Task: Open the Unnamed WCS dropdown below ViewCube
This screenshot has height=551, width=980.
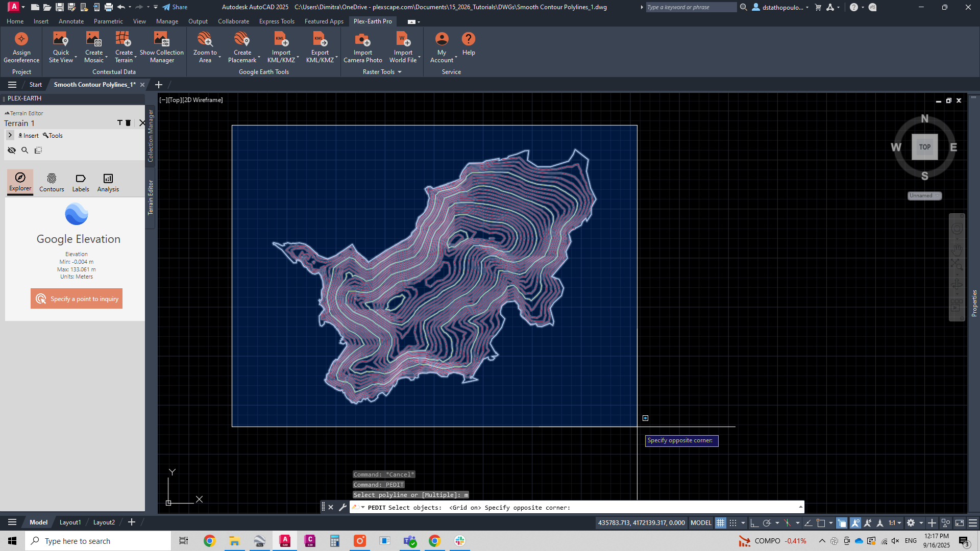Action: (924, 196)
